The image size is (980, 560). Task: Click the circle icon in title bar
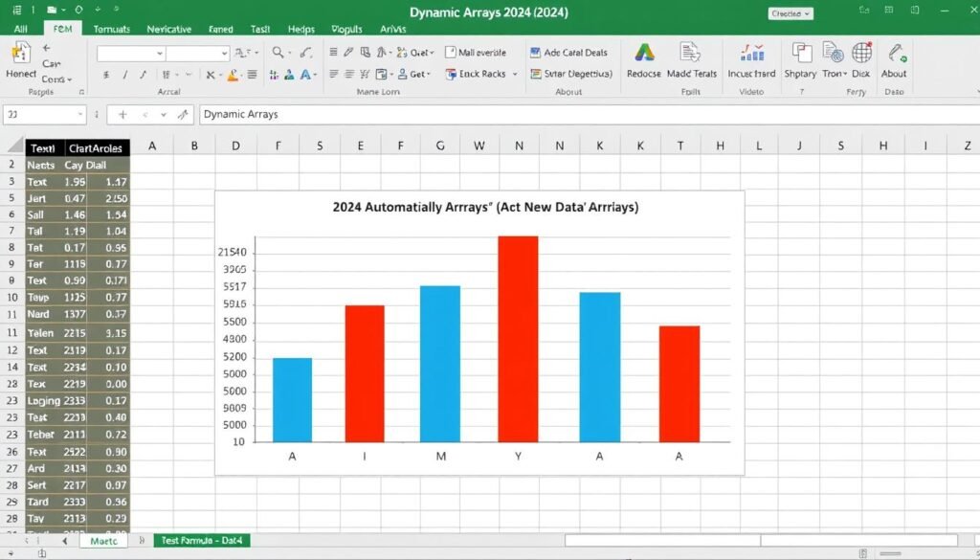pos(78,10)
